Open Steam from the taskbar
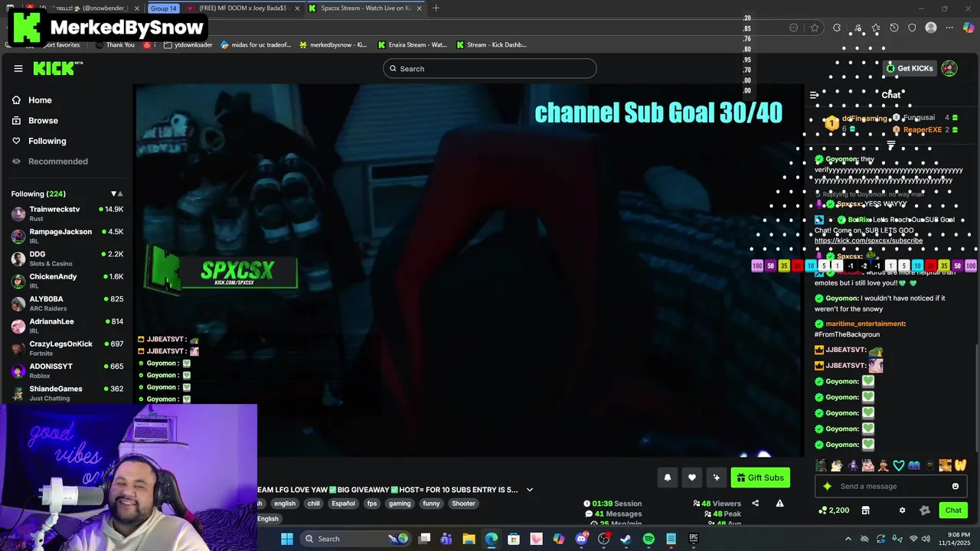Screen dimensions: 980x551 [626, 539]
